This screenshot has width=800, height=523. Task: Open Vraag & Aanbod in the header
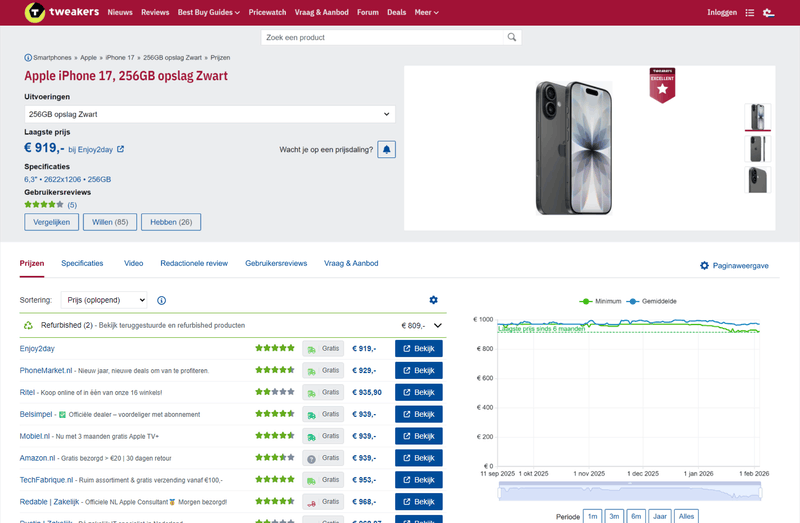(321, 12)
